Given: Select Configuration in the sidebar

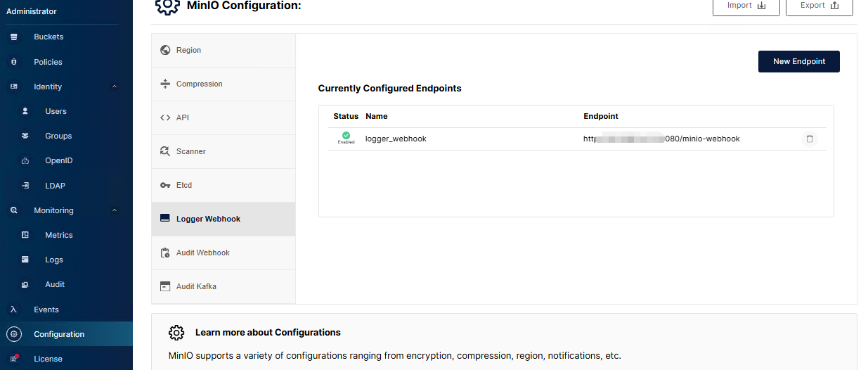Looking at the screenshot, I should 66,334.
